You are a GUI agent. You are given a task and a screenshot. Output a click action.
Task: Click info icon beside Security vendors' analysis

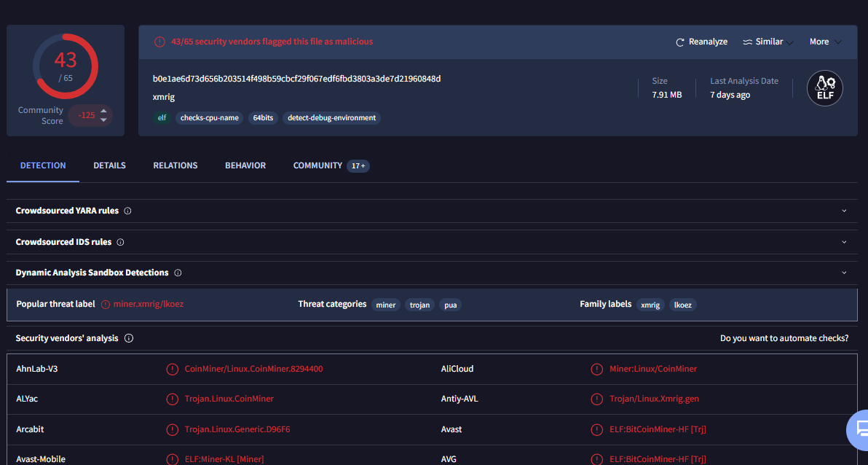(128, 338)
